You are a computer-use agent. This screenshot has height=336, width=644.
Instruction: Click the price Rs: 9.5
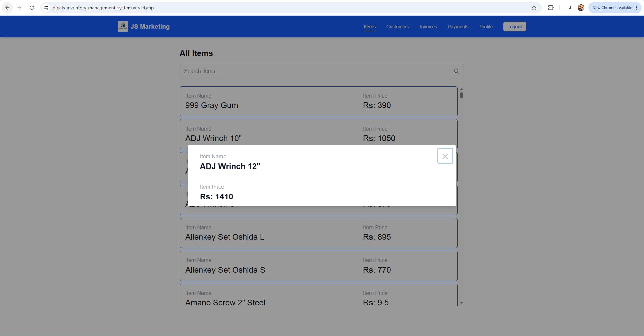[376, 303]
